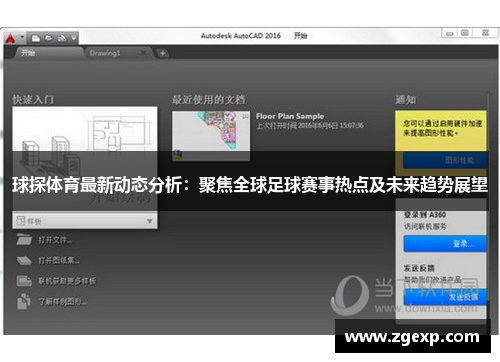Open the 联机获取更多样板 link

click(67, 281)
